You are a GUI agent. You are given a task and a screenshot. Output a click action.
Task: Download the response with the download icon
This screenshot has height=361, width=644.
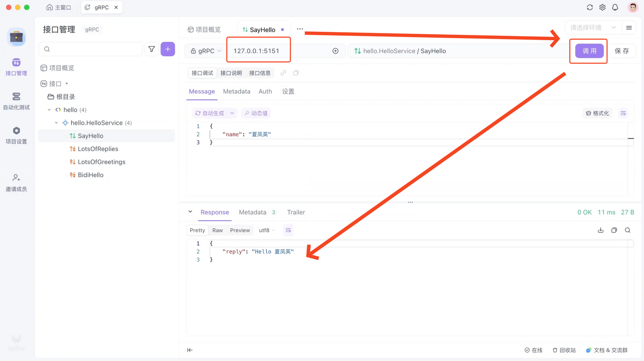(x=601, y=230)
